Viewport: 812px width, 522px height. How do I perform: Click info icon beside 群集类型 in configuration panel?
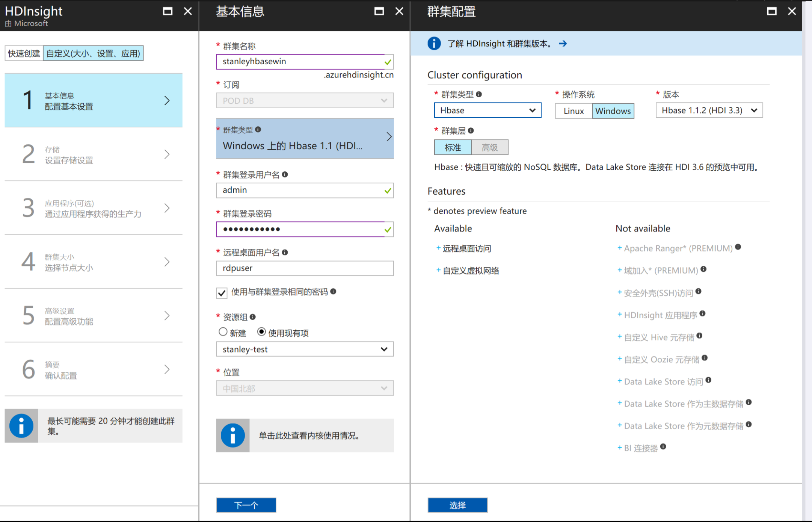479,94
